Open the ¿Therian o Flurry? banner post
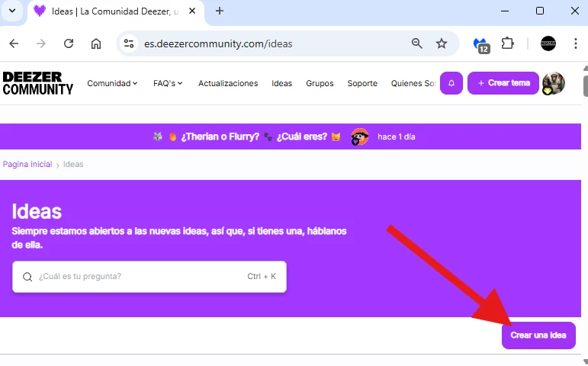 pyautogui.click(x=247, y=137)
